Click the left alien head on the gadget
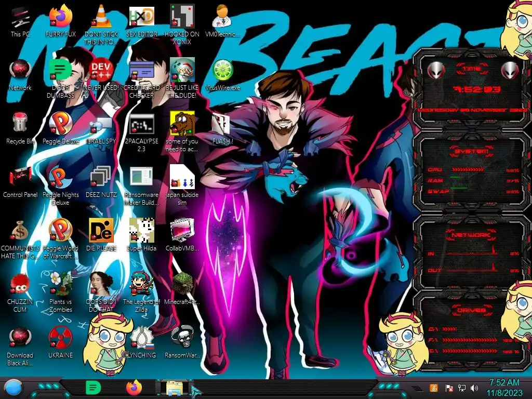 point(436,71)
